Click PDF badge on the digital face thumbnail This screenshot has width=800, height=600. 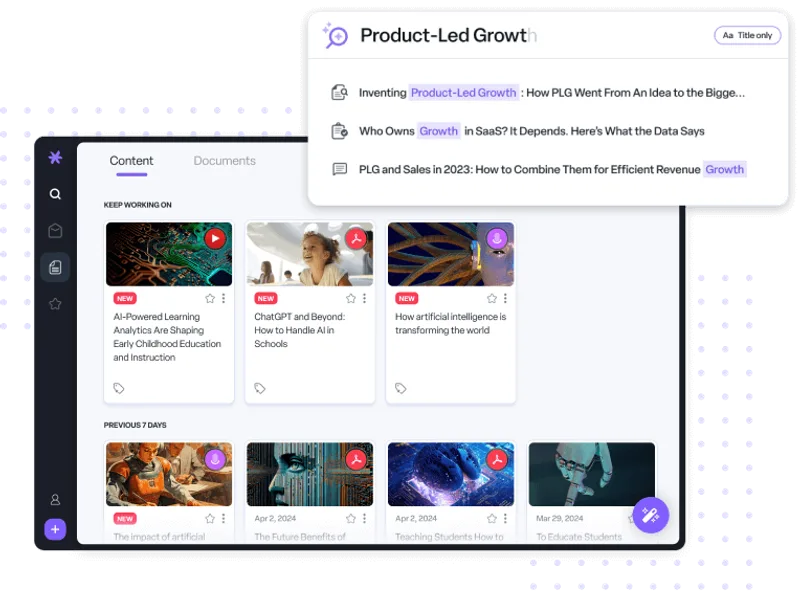click(356, 459)
